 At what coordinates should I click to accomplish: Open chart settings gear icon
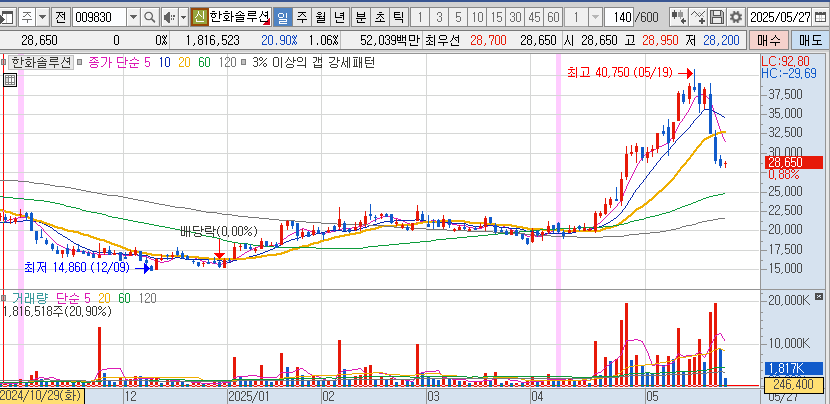click(x=735, y=17)
